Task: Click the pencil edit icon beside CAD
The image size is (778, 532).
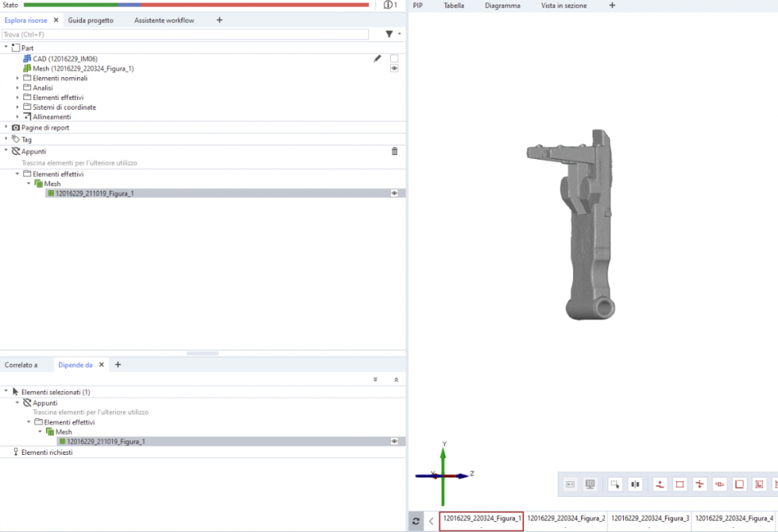Action: [x=378, y=58]
